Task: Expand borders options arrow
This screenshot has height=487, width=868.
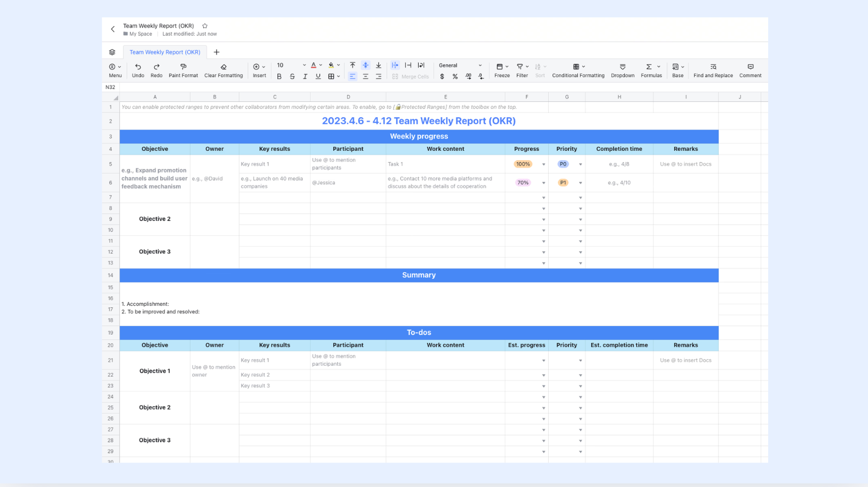Action: tap(338, 77)
